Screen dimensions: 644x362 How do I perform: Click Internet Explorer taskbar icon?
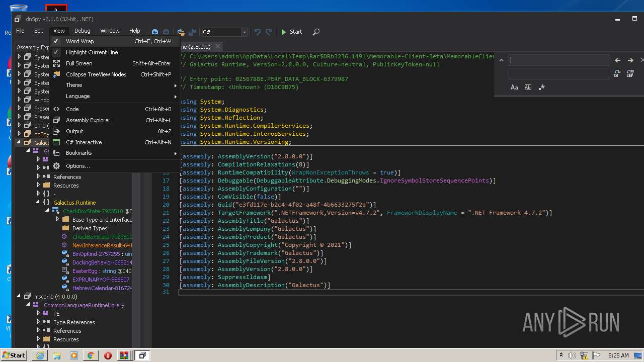click(x=40, y=355)
